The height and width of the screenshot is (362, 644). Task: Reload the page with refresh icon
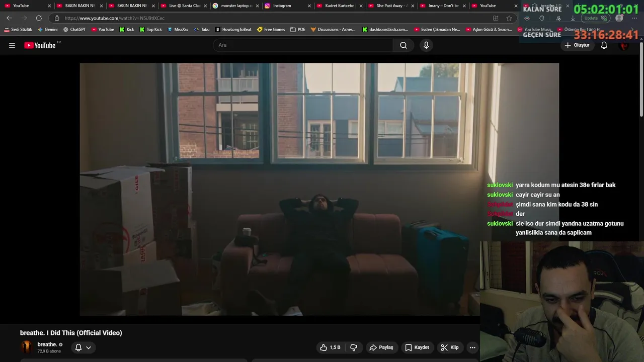[x=39, y=18]
